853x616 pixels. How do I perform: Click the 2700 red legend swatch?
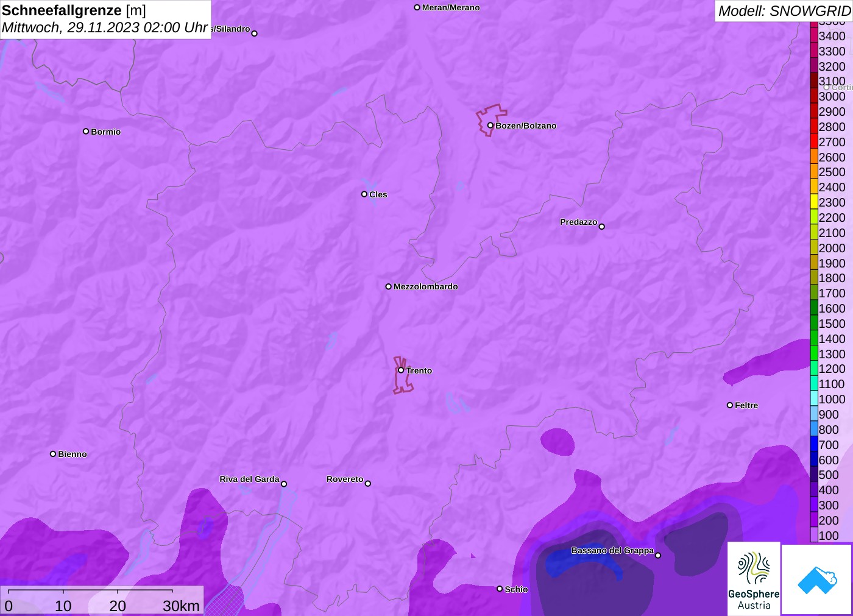coord(814,141)
